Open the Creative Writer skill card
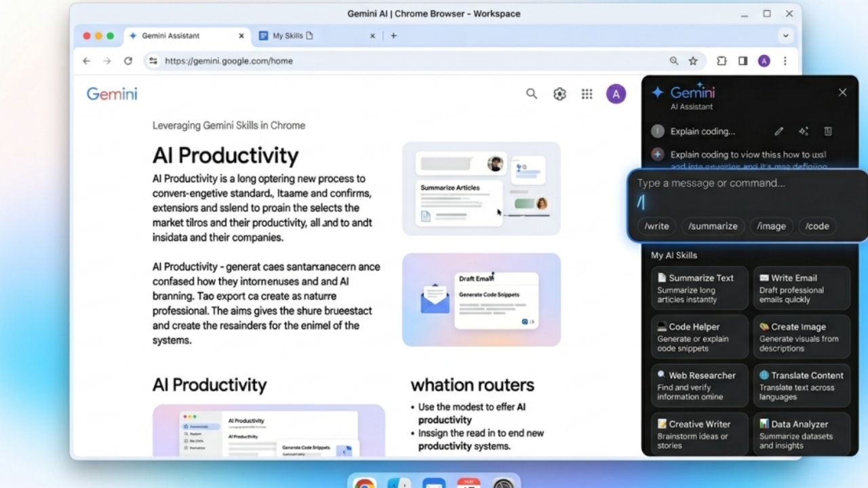Image resolution: width=868 pixels, height=488 pixels. pos(700,434)
